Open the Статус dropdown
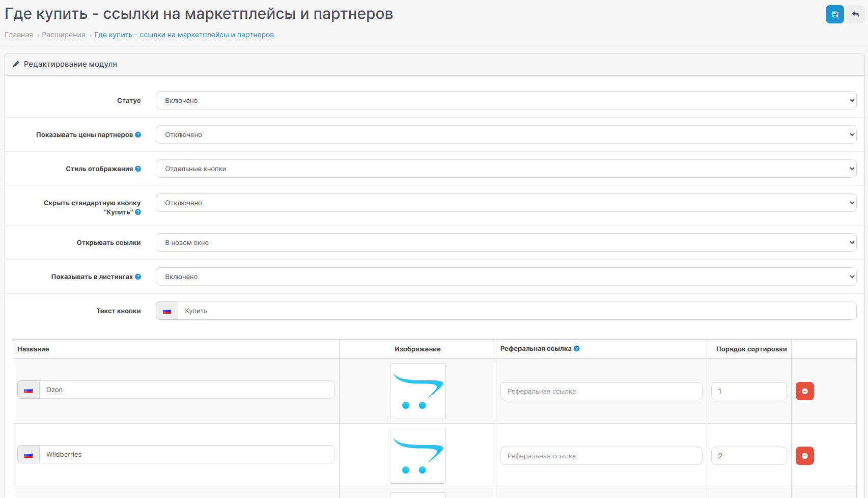Screen dimensions: 868x498 506,100
